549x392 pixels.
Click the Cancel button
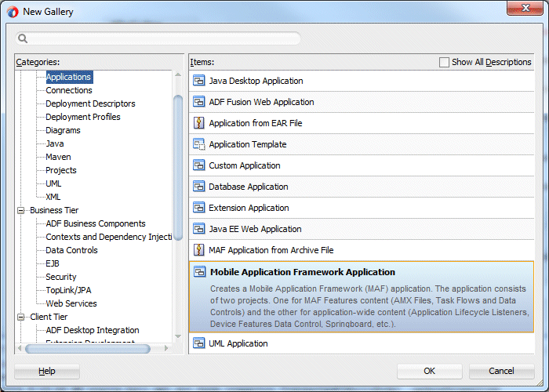coord(501,371)
